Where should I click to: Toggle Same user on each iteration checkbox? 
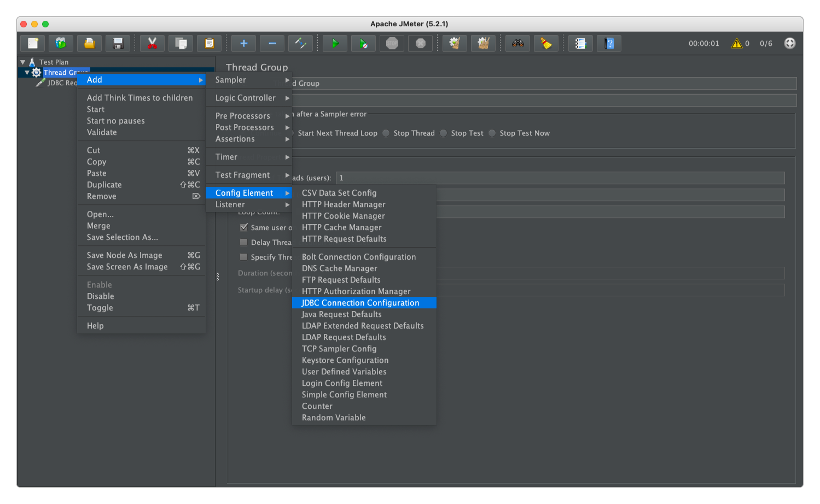244,227
